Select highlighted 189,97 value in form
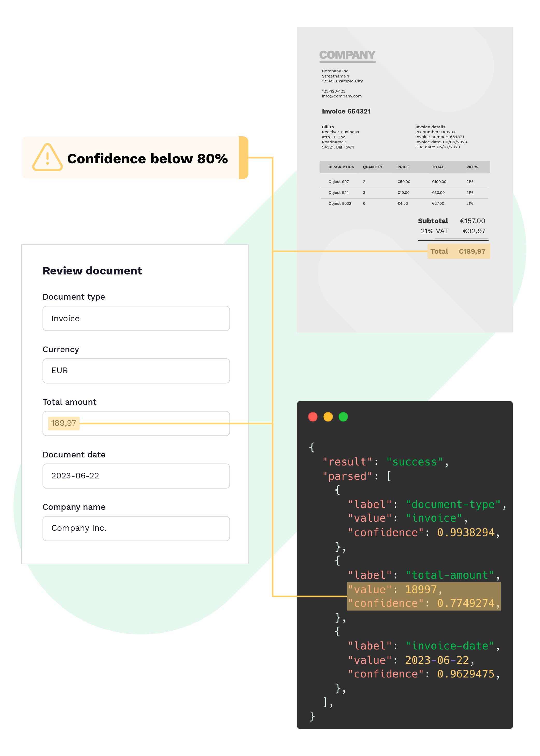The height and width of the screenshot is (756, 540). click(64, 423)
